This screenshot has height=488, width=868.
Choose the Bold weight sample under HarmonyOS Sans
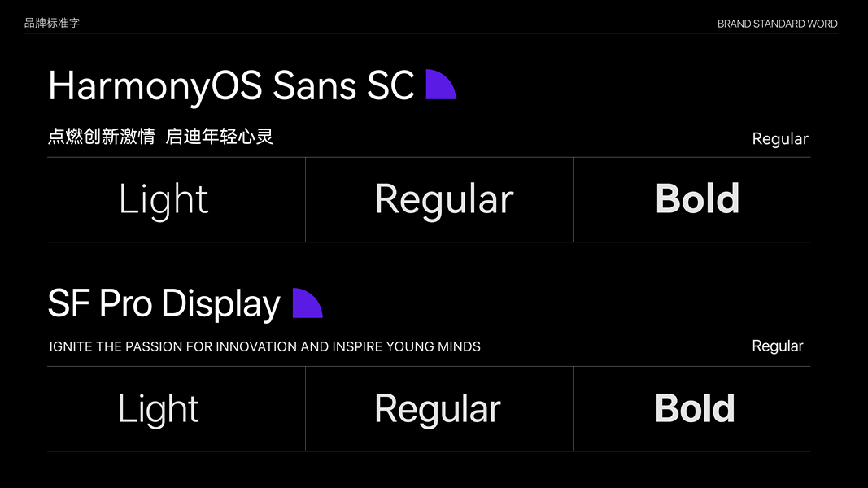click(697, 199)
